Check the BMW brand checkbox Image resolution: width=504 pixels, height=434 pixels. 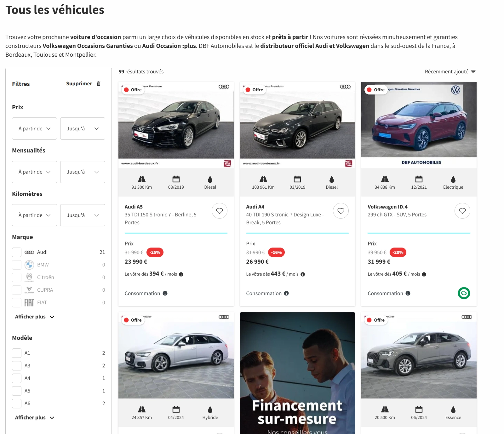tap(17, 265)
